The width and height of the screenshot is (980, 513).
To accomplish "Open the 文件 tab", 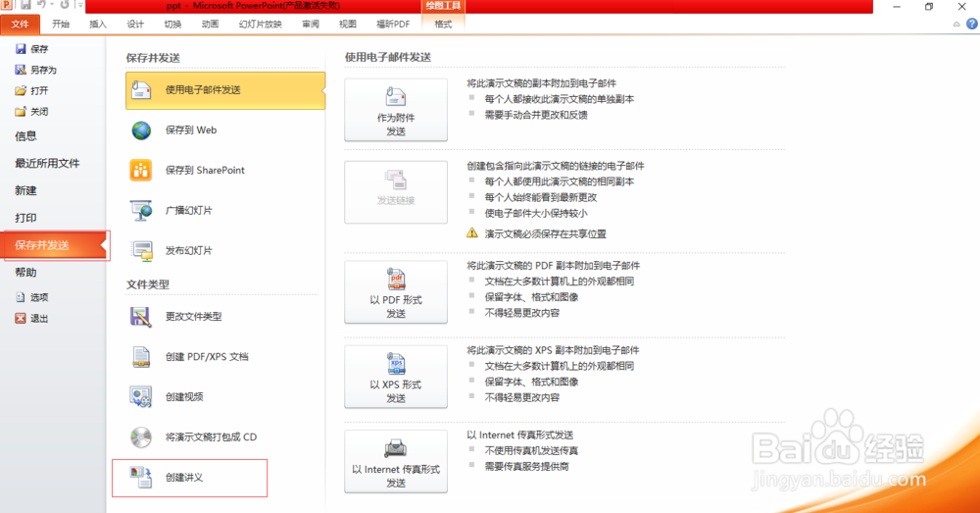I will point(20,25).
